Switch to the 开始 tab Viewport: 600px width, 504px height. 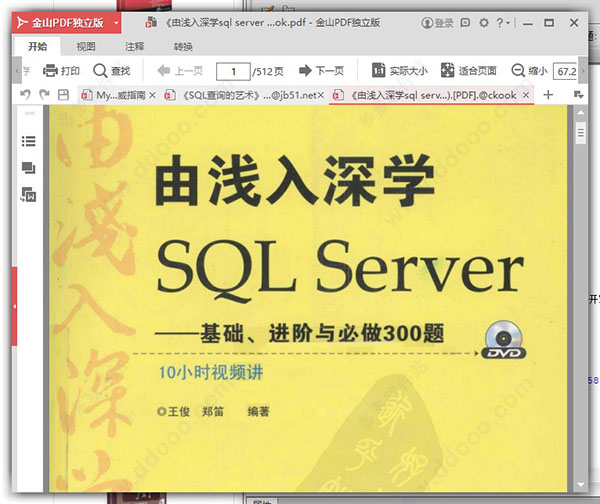tap(37, 46)
